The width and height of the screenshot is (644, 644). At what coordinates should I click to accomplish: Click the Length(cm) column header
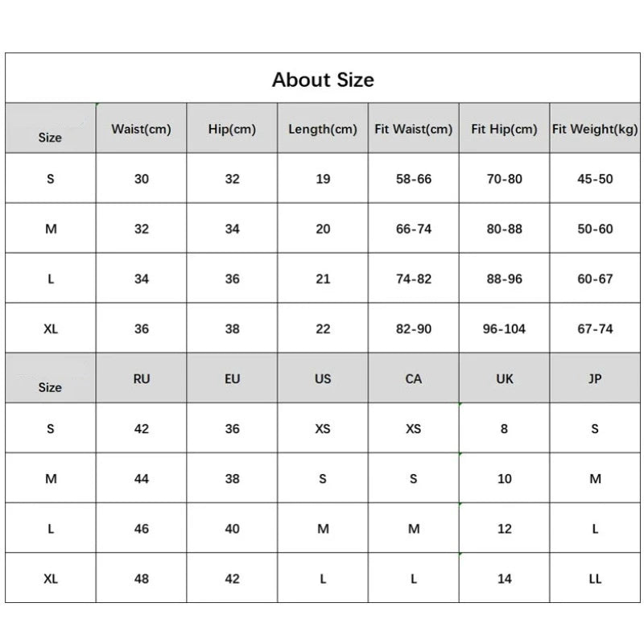point(323,129)
